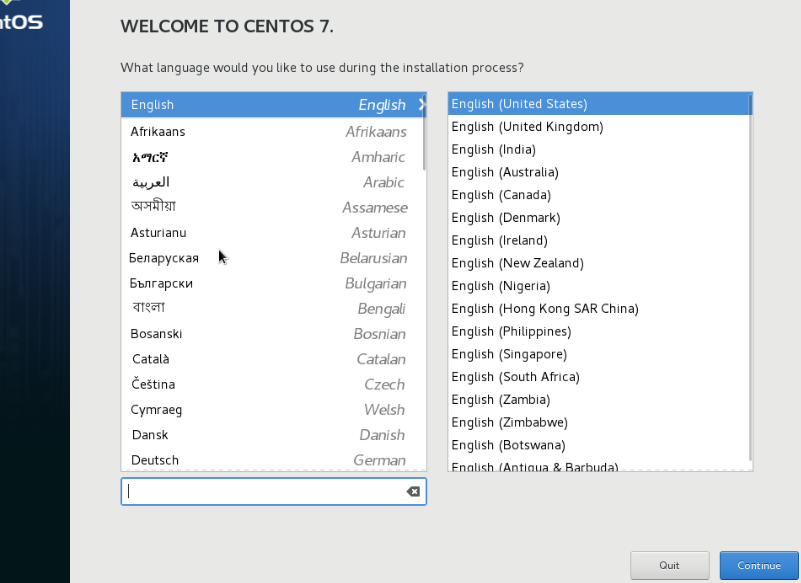Select English (United States) locale

[x=598, y=104]
